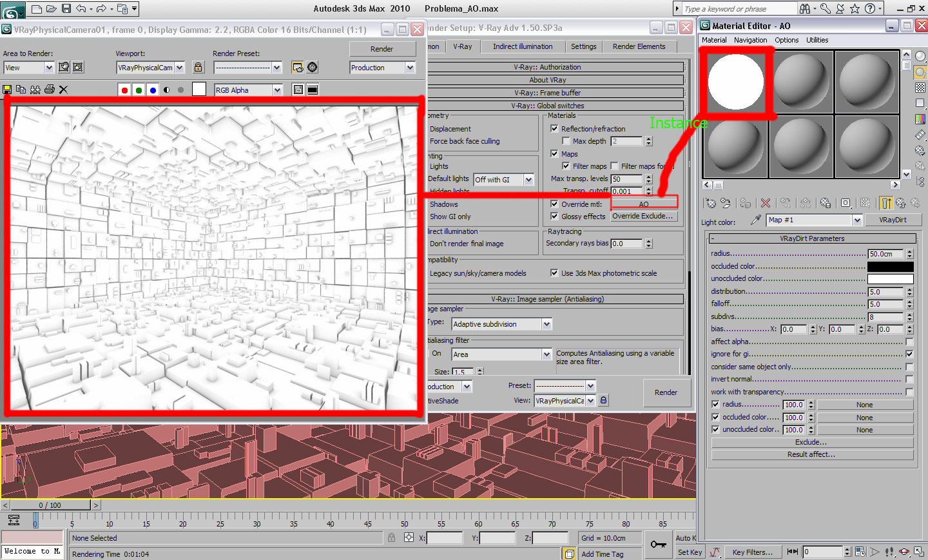Toggle the green channel display
Viewport: 928px width, 560px height.
[139, 90]
